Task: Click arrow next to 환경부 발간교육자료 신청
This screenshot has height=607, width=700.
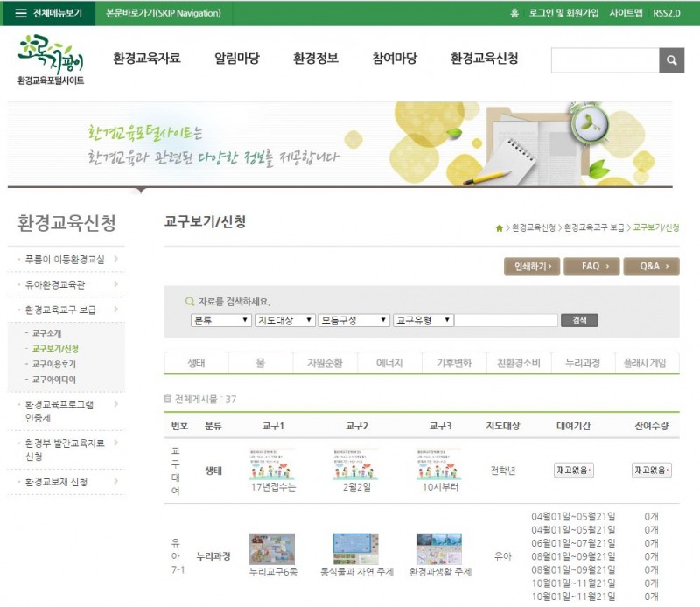Action: pos(116,443)
